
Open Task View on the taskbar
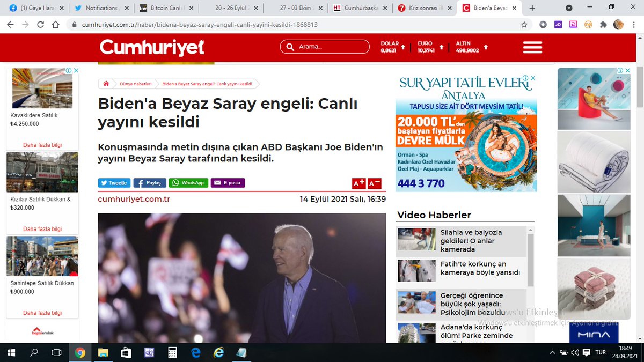(56, 352)
